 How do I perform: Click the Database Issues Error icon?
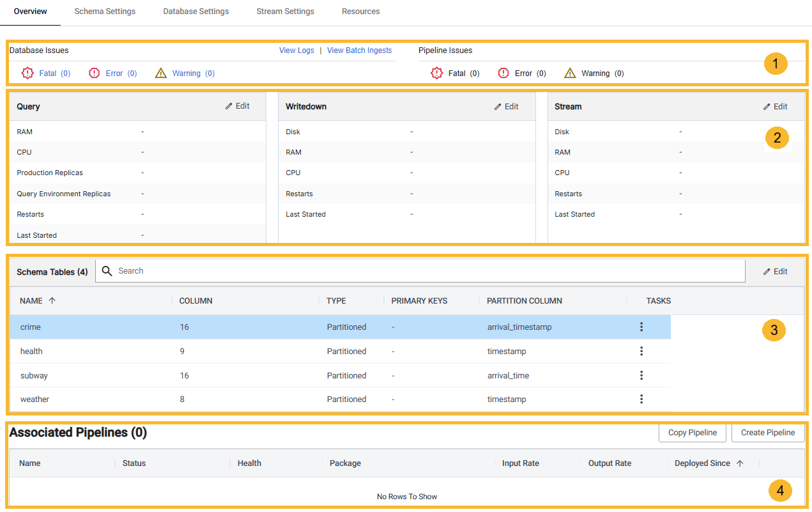click(95, 73)
